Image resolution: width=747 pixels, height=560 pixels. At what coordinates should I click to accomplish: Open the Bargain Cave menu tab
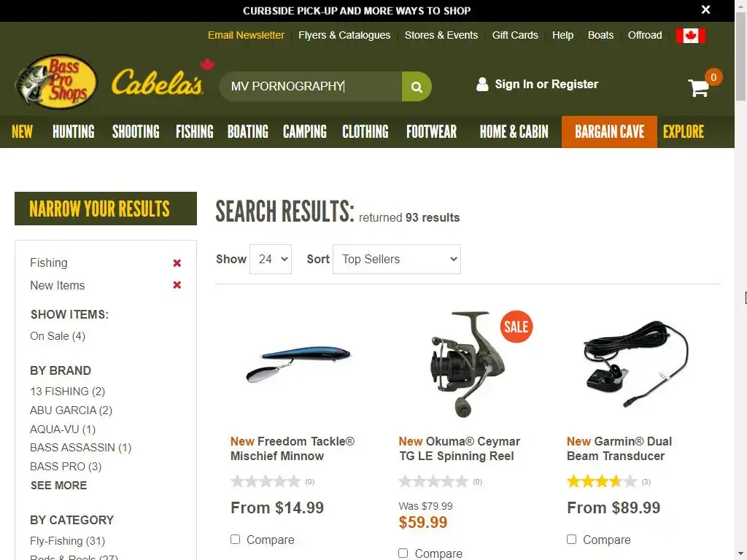pos(609,132)
